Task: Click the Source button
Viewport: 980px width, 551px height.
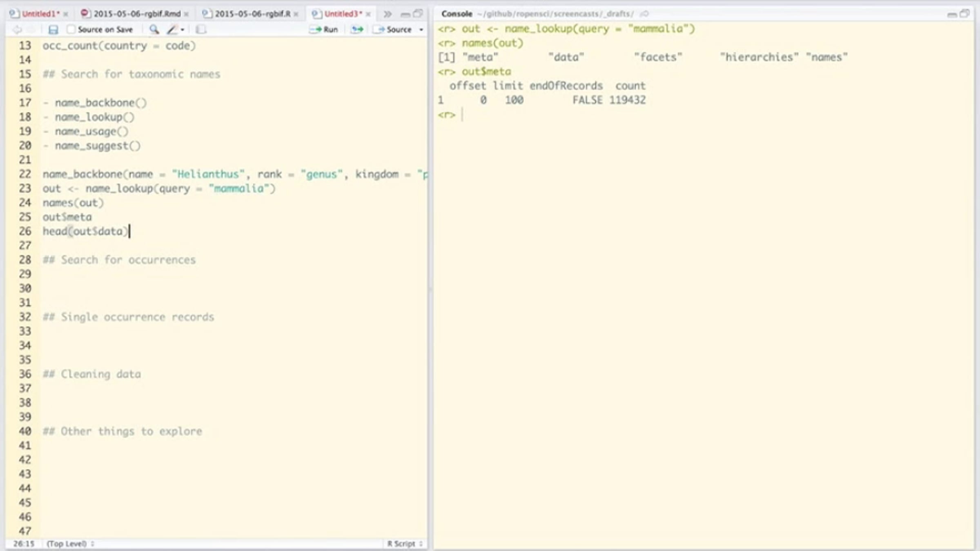Action: [394, 29]
